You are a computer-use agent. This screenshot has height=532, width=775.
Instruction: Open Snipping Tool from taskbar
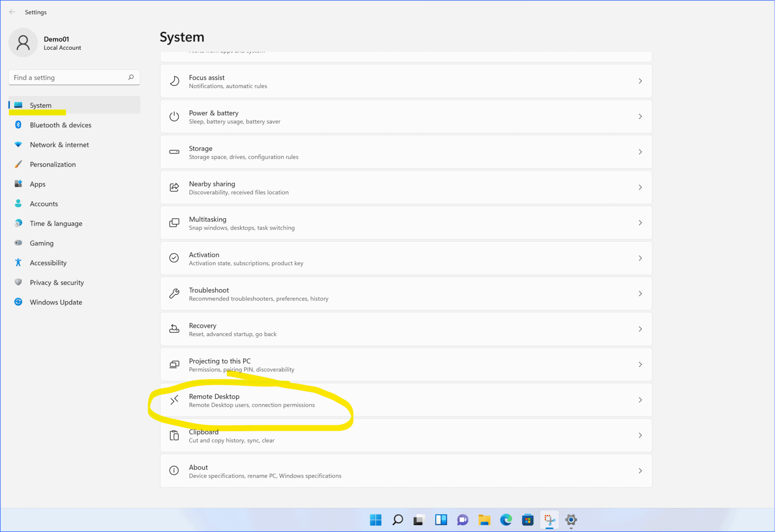tap(549, 520)
